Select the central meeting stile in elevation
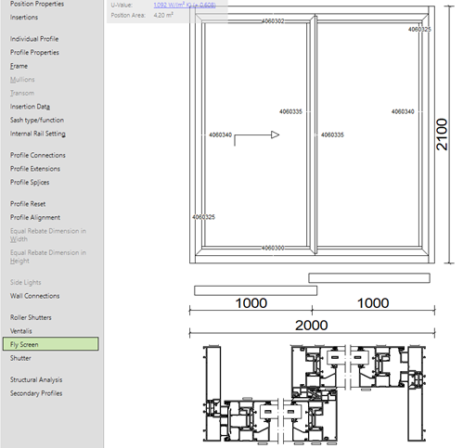Screen dimensions: 476x448 tap(315, 134)
